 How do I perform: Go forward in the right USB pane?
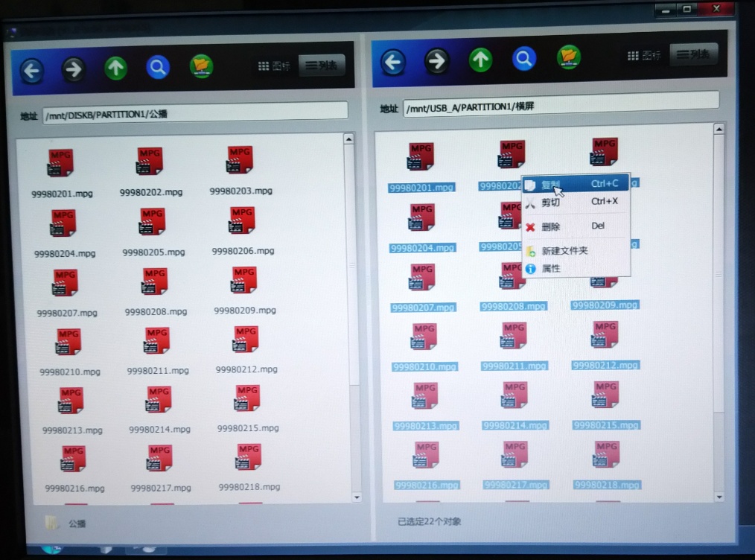tap(436, 60)
